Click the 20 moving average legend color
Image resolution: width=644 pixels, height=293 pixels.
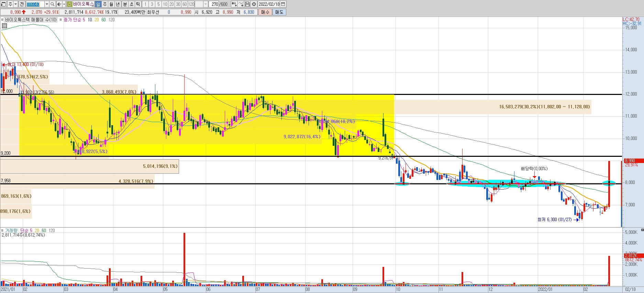pyautogui.click(x=97, y=20)
